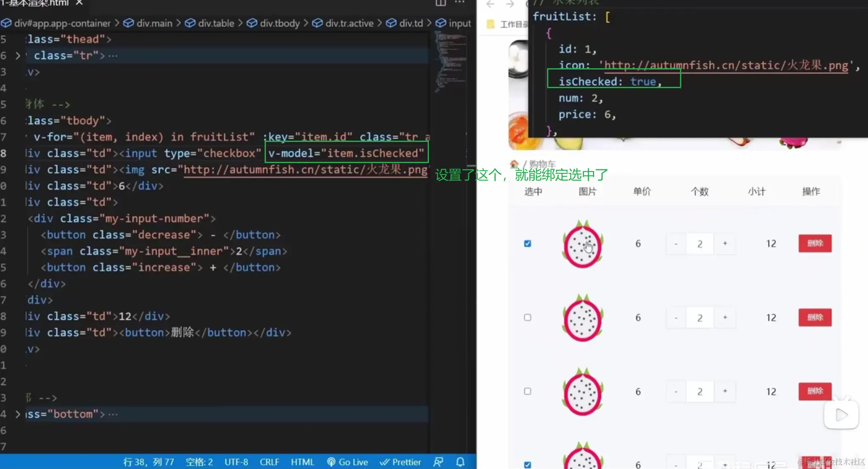Check the third fruit row checkbox
868x469 pixels.
tap(528, 391)
